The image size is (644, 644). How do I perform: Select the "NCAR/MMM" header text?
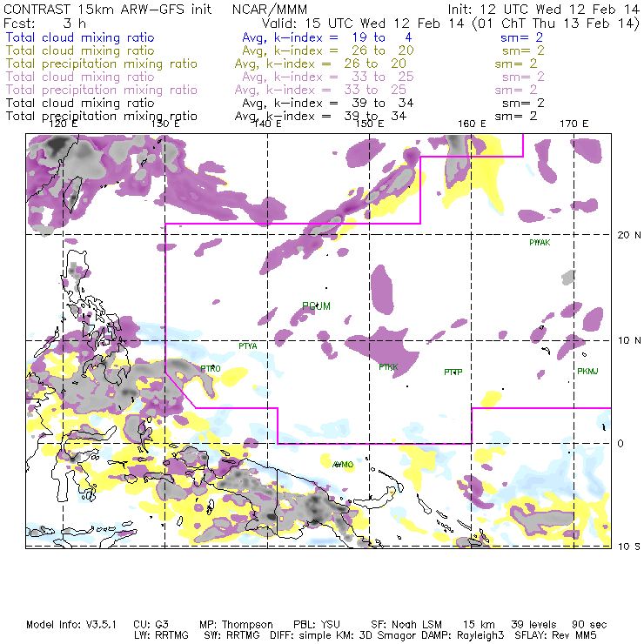[x=270, y=10]
